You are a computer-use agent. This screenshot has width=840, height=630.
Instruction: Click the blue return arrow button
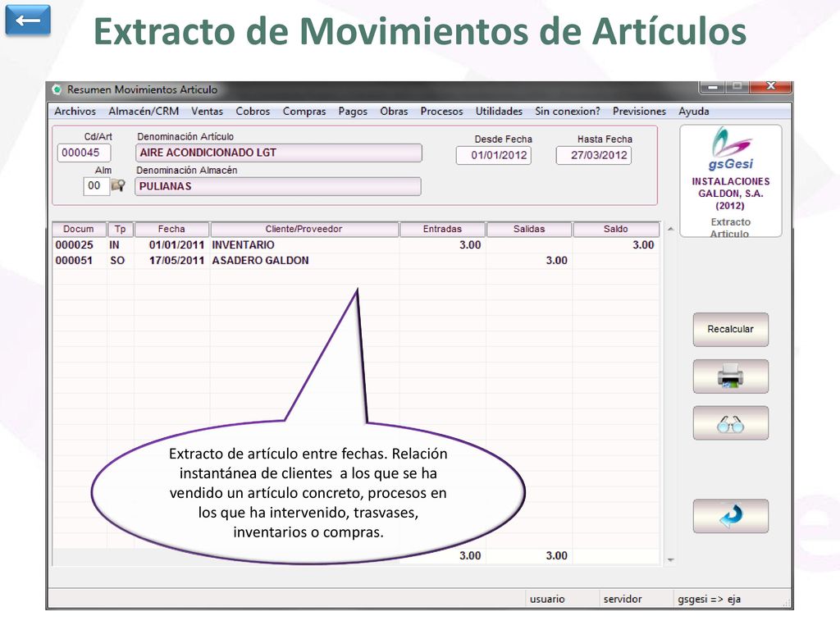click(730, 516)
